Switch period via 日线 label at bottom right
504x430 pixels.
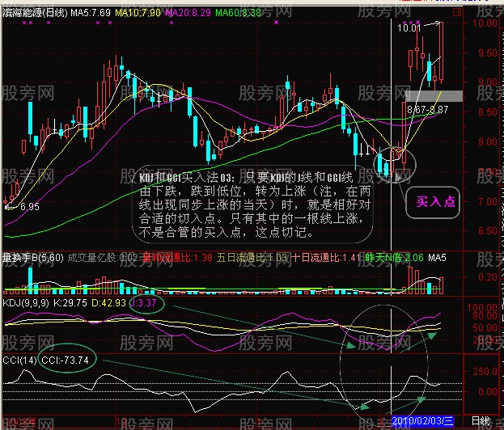(481, 420)
